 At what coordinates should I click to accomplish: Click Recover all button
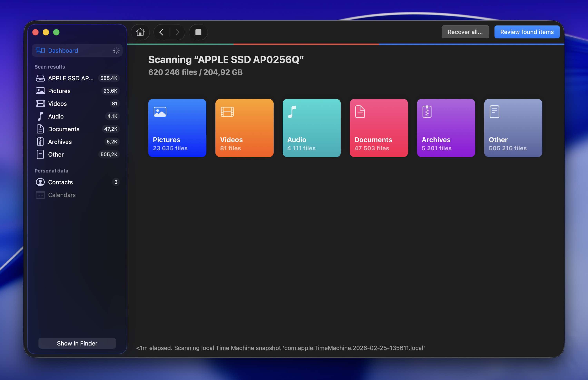pos(465,32)
